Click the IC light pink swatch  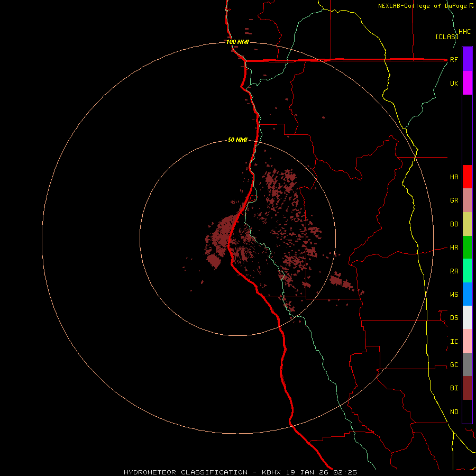467,341
